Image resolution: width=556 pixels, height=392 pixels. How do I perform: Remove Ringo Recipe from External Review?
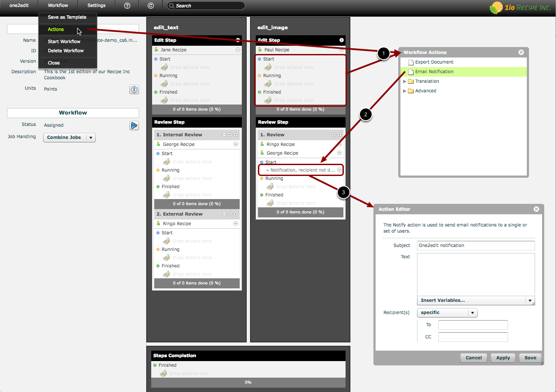(x=236, y=223)
